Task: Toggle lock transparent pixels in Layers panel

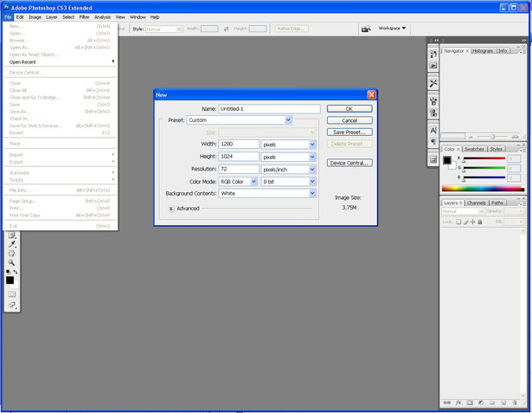Action: [458, 222]
